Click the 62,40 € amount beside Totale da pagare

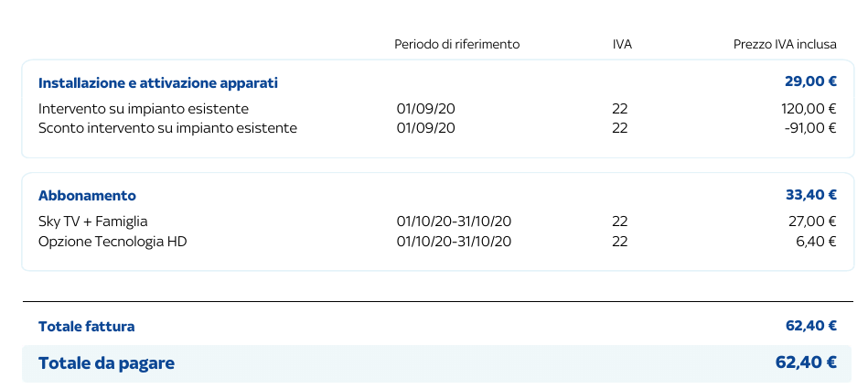[x=806, y=362]
